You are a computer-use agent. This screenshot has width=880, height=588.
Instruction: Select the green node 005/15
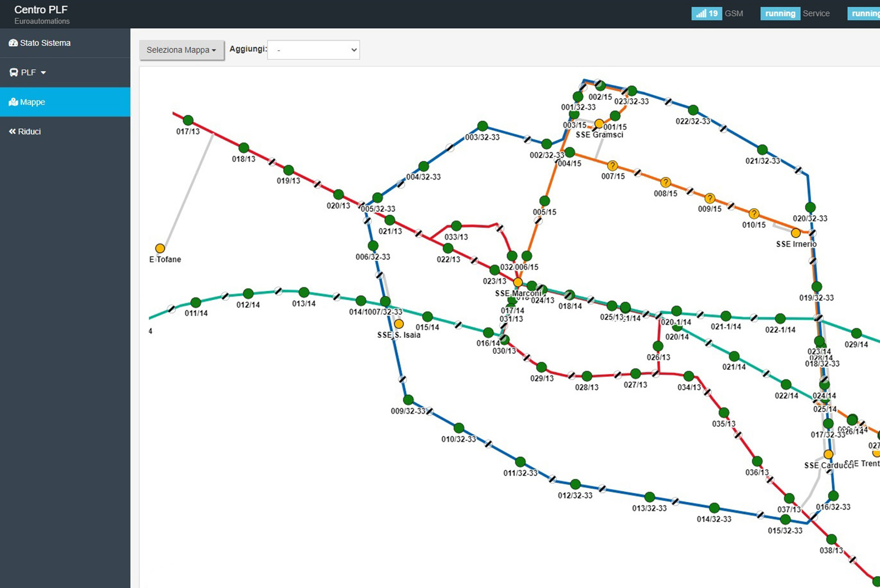(545, 201)
